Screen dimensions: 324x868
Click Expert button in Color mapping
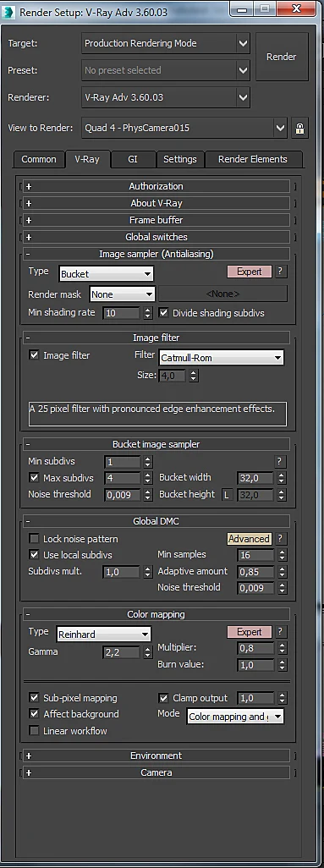pyautogui.click(x=250, y=632)
